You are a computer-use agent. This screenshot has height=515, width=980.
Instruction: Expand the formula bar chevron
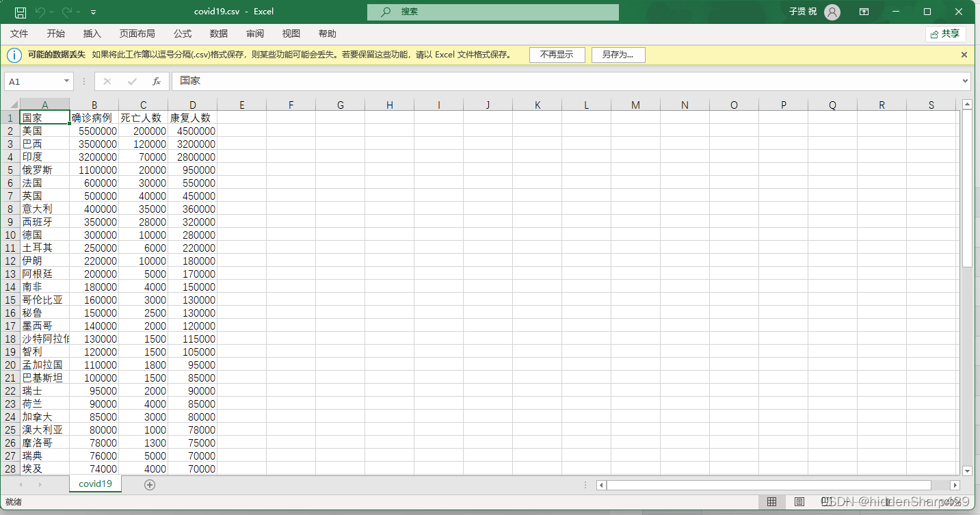coord(965,81)
